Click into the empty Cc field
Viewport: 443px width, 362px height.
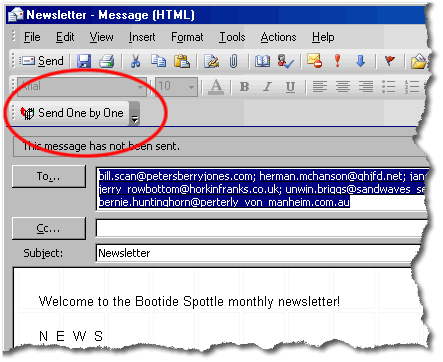pos(262,228)
